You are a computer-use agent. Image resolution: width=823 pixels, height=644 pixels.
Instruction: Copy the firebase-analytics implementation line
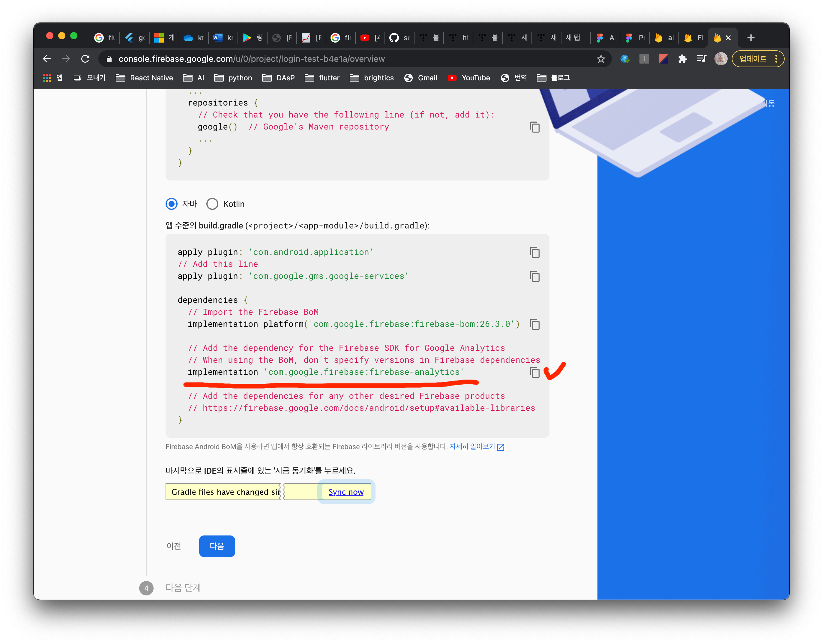pos(534,372)
